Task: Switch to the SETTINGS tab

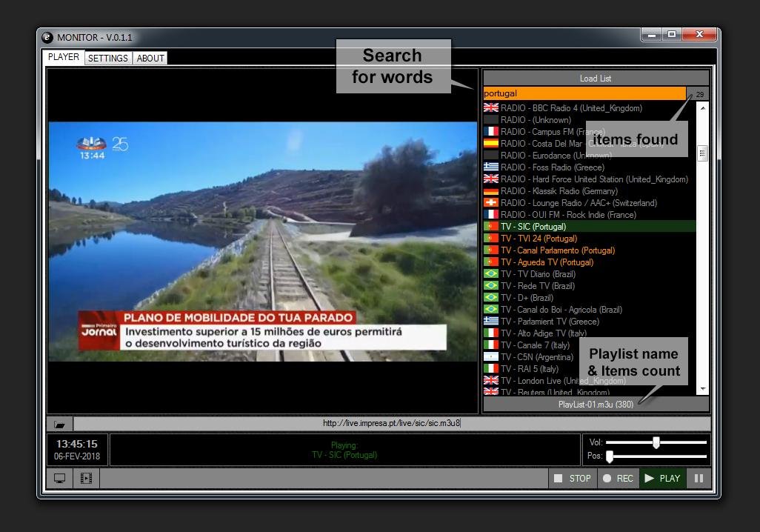Action: click(108, 57)
